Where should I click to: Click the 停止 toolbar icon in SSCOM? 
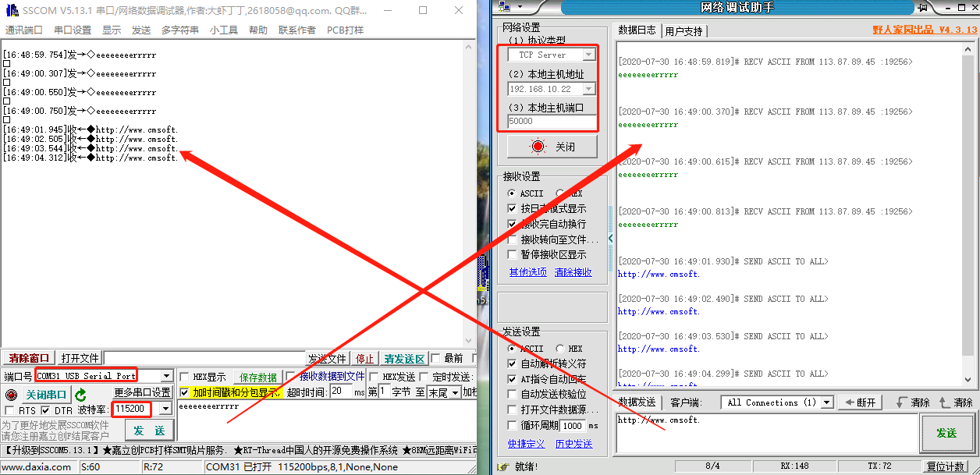[x=364, y=358]
